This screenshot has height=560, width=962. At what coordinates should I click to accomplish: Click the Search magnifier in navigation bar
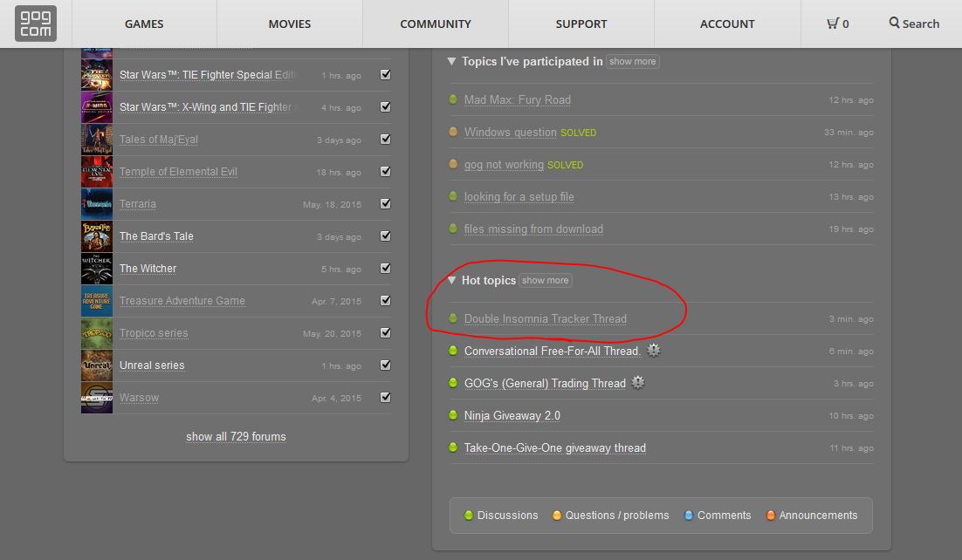pos(895,23)
